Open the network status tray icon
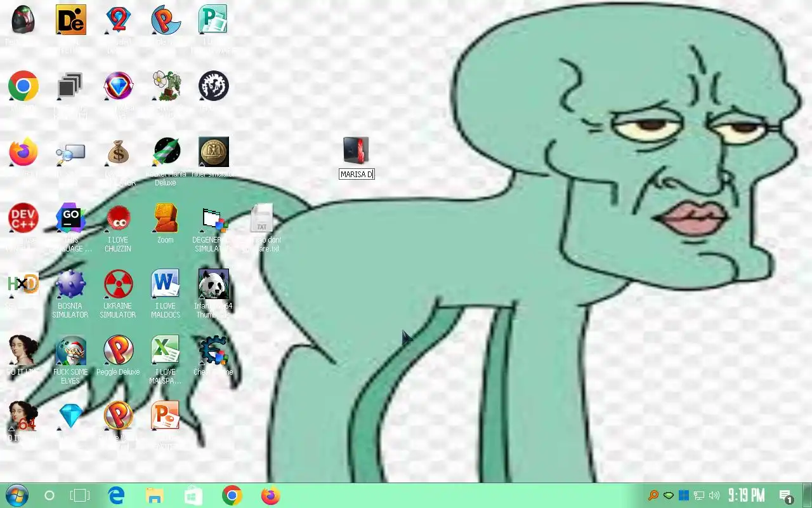The height and width of the screenshot is (508, 812). (x=699, y=495)
